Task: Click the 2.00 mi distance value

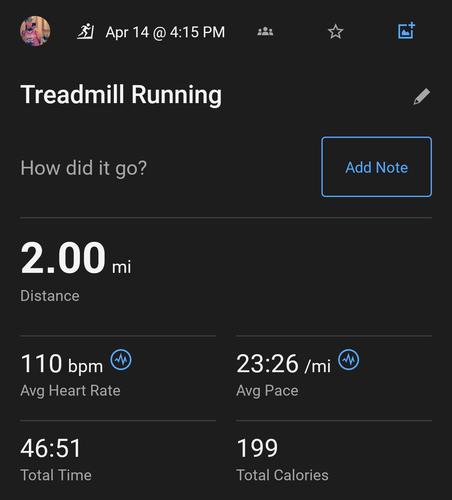Action: tap(76, 258)
